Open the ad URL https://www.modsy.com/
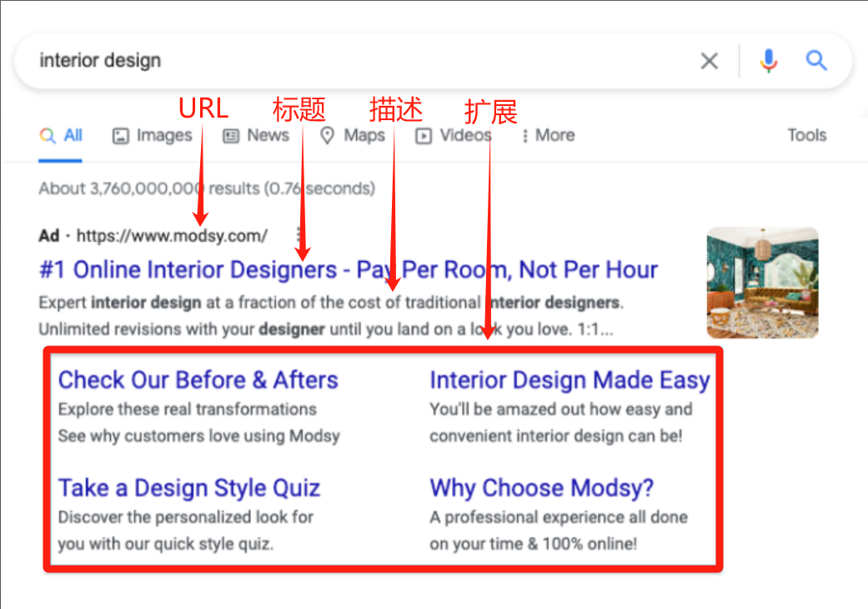The image size is (868, 609). coord(172,236)
